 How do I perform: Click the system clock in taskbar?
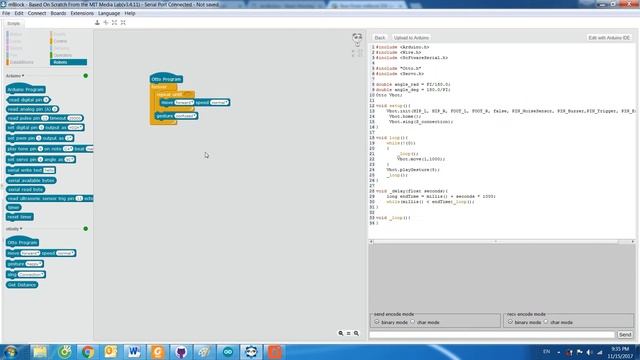[x=620, y=352]
